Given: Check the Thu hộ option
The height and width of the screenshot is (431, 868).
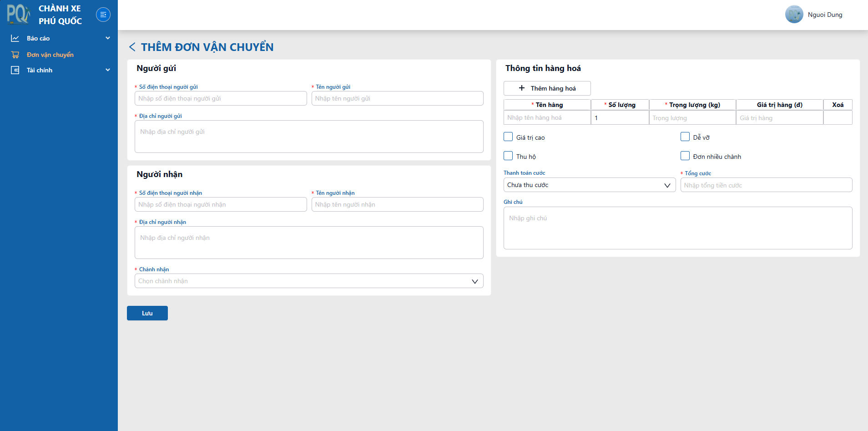Looking at the screenshot, I should click(x=508, y=156).
